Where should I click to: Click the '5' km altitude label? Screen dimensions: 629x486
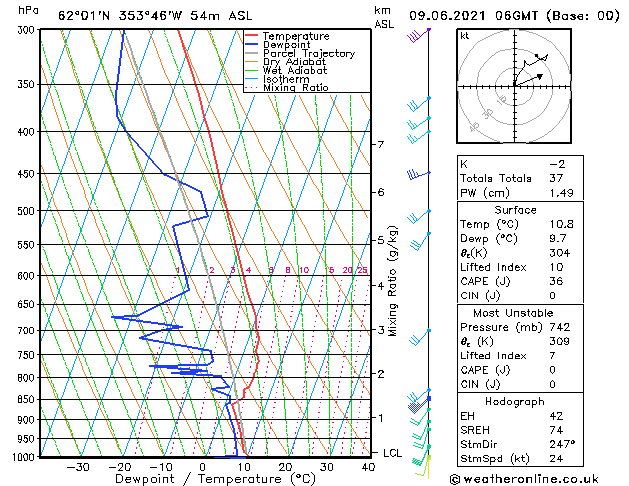coord(381,241)
